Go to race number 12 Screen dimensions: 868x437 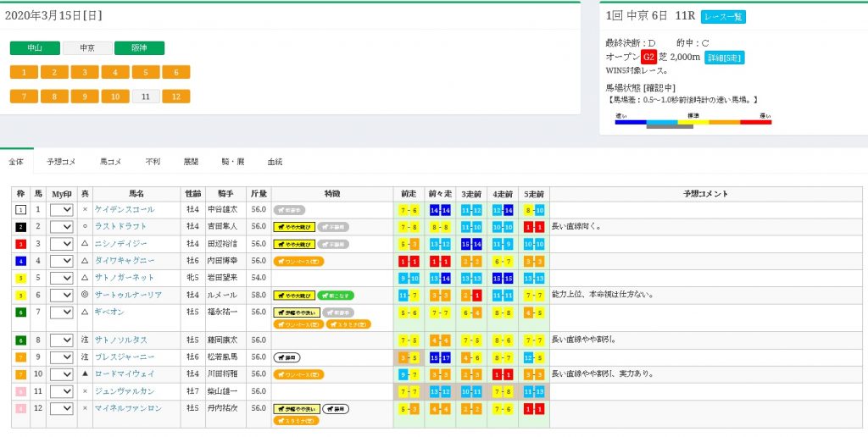tap(176, 97)
